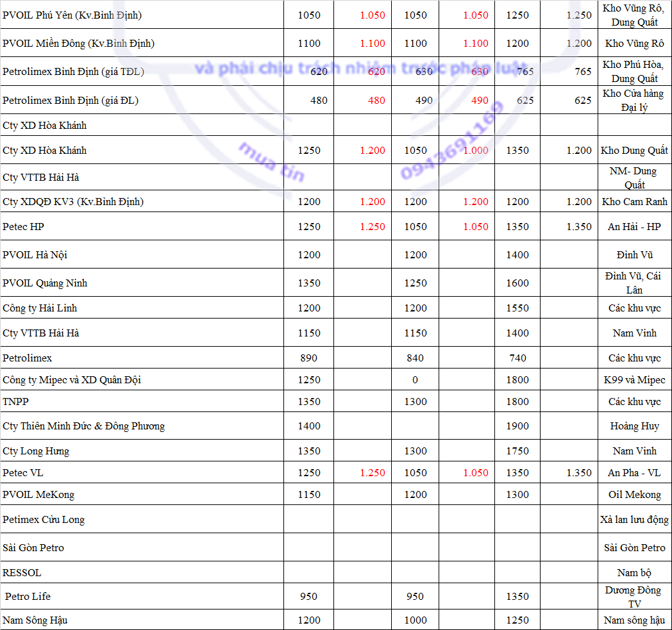Viewport: 672px width, 630px height.
Task: Click the An Hải - HP cell
Action: coord(634,226)
